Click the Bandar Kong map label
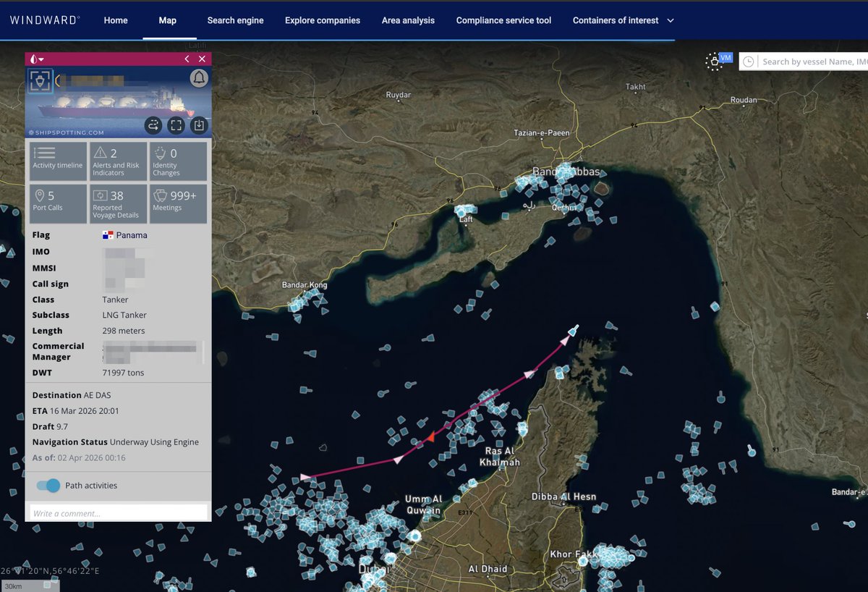The image size is (868, 592). [305, 285]
